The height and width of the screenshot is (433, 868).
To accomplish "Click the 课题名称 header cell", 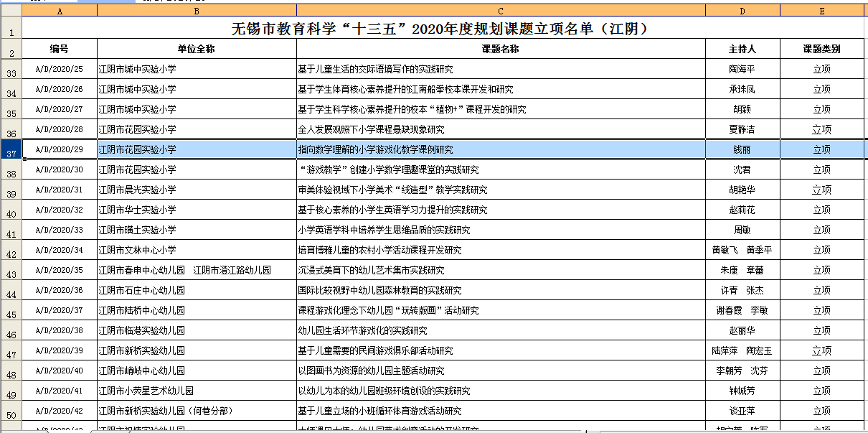I will point(501,50).
